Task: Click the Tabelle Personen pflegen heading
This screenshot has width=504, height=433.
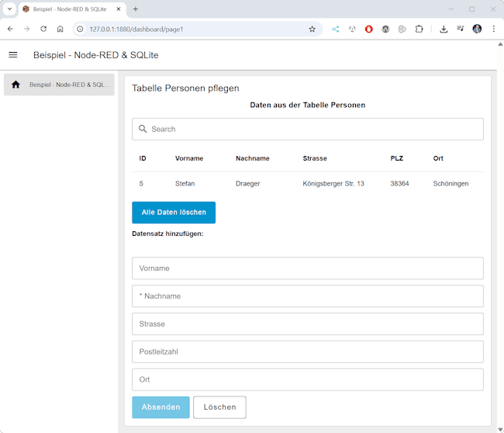Action: point(185,88)
